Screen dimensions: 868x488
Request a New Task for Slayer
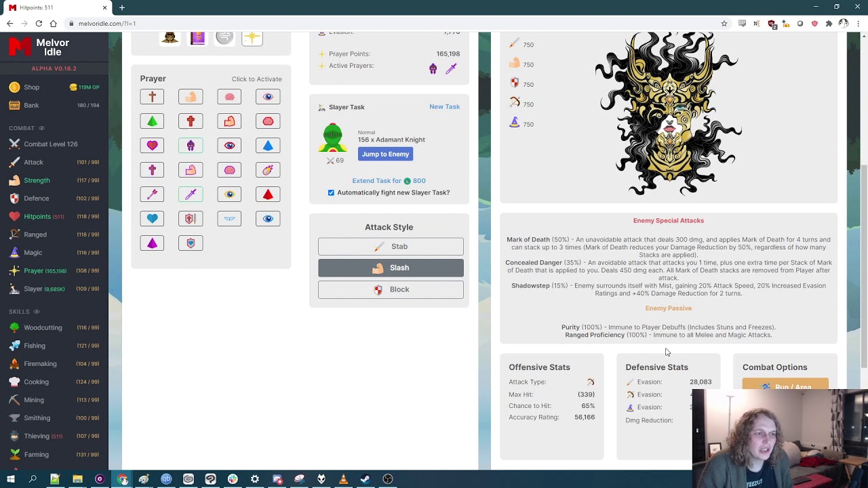tap(444, 106)
